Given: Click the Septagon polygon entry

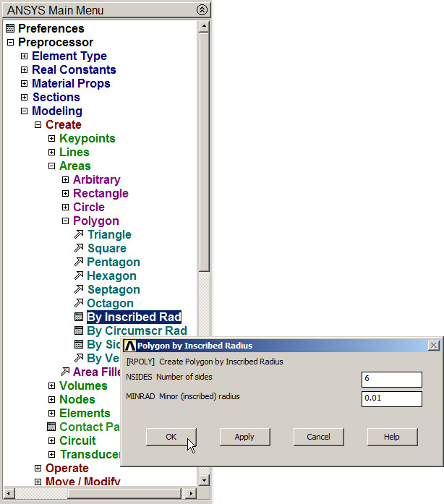Looking at the screenshot, I should pyautogui.click(x=114, y=289).
